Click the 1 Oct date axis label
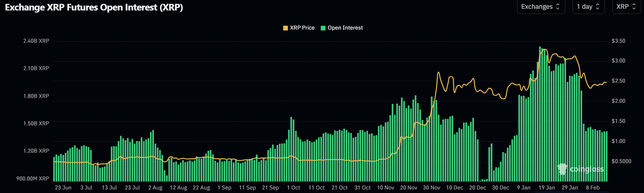This screenshot has width=644, height=193. click(293, 188)
